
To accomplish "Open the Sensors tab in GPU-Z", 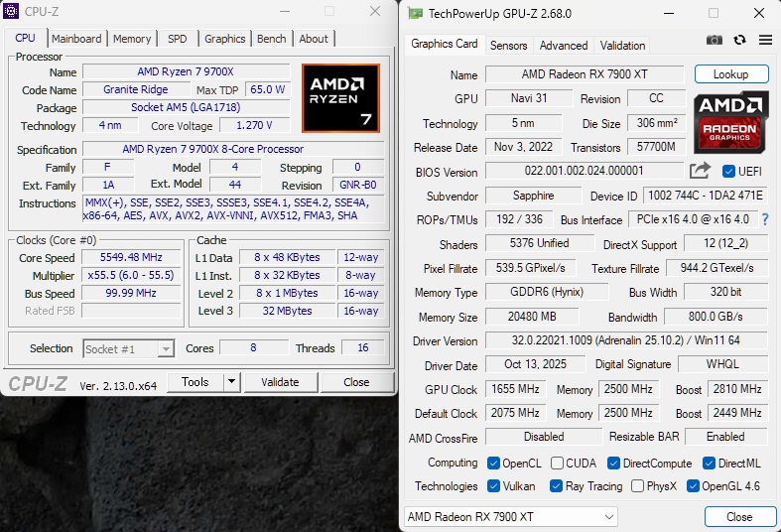I will pos(508,46).
